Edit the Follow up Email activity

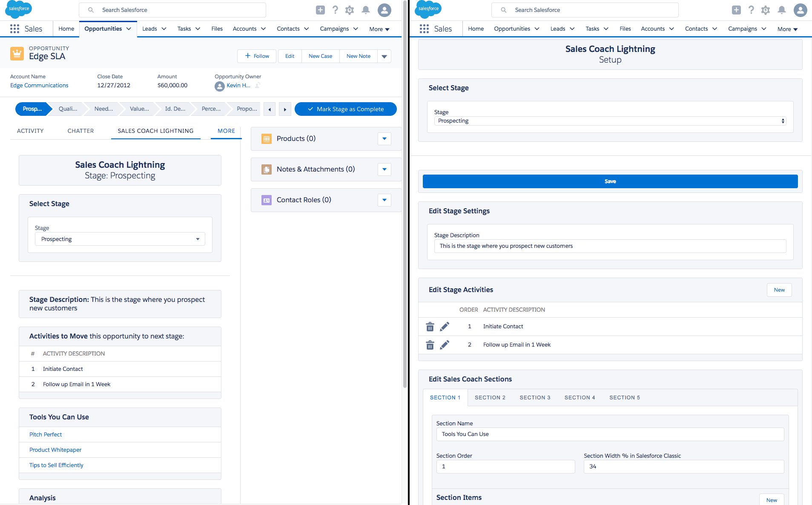445,345
